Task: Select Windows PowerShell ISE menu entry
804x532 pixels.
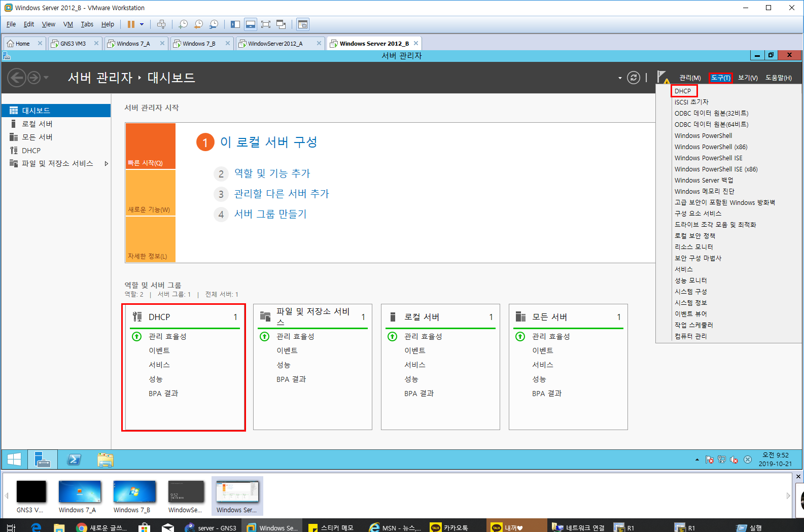Action: pyautogui.click(x=708, y=158)
